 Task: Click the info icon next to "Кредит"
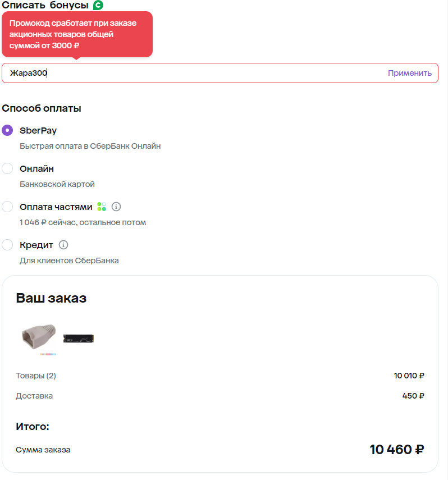coord(63,245)
